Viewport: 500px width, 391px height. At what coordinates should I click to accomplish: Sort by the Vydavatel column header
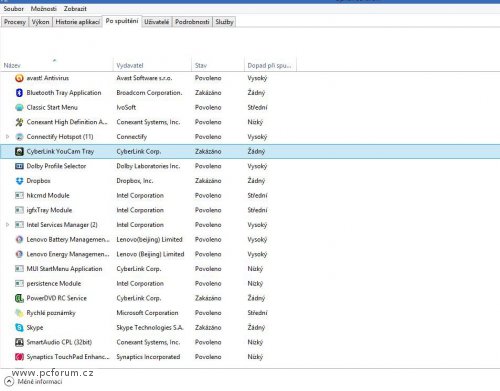(152, 65)
